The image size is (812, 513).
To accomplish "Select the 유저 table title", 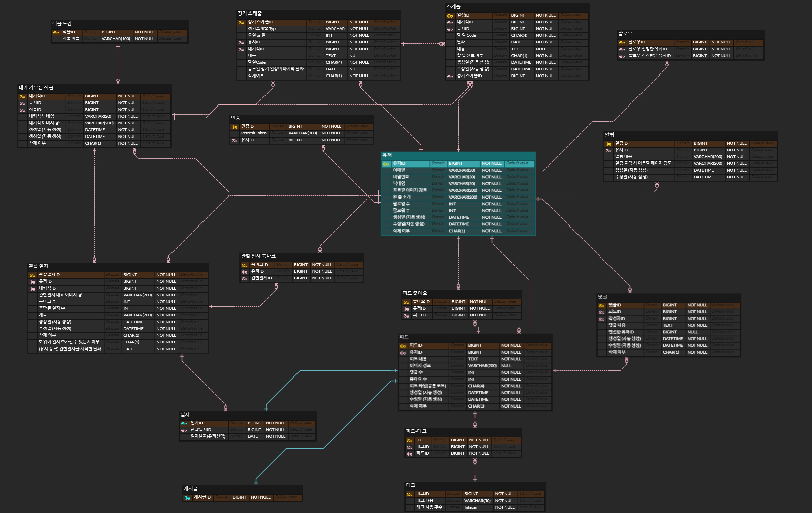I will tap(387, 155).
